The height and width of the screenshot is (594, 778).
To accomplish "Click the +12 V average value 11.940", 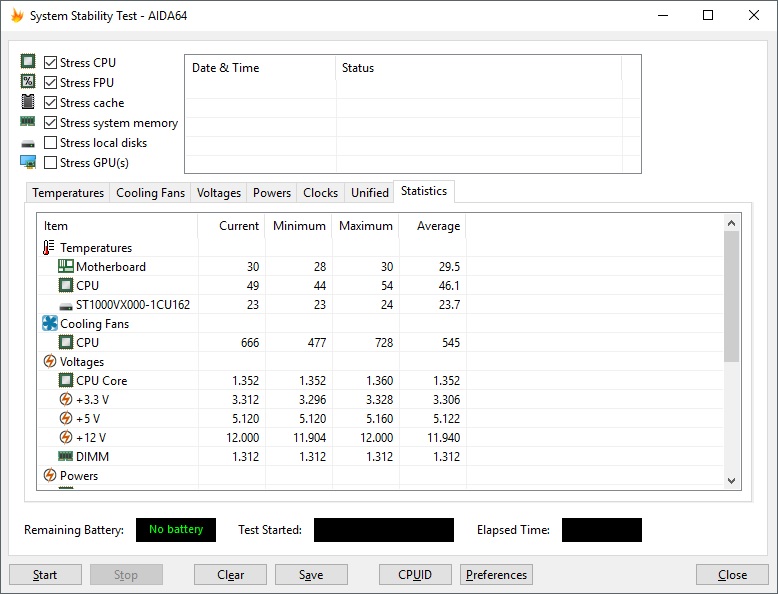I will click(x=444, y=438).
